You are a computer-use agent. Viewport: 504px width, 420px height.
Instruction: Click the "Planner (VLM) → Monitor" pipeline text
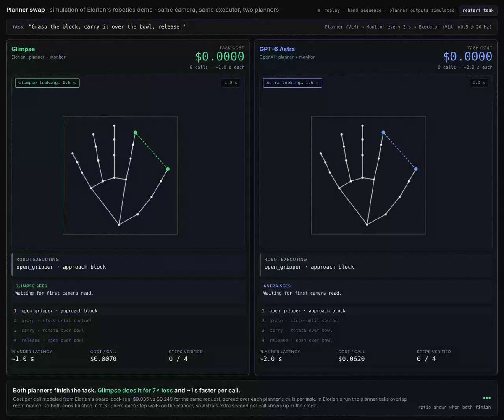(408, 27)
